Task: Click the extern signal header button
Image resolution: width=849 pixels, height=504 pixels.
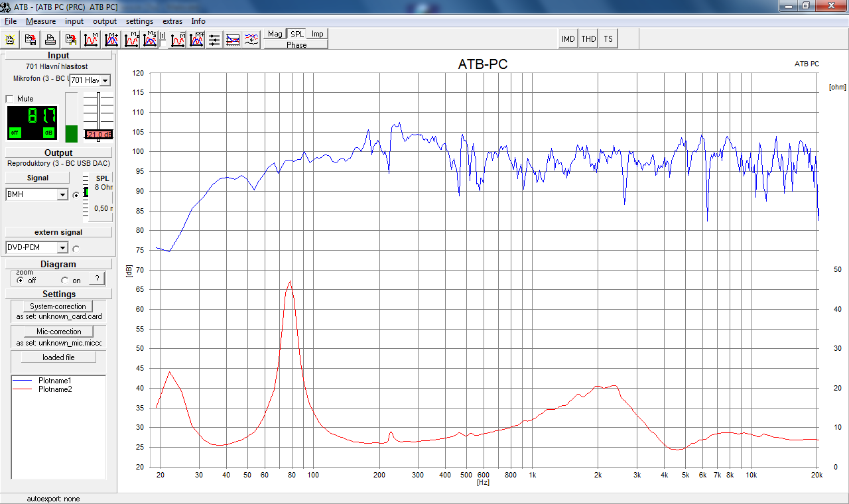Action: tap(58, 232)
